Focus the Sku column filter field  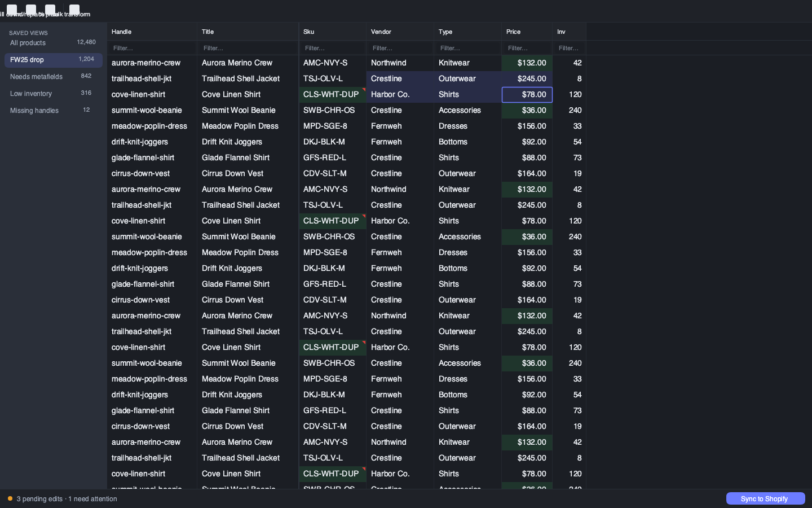(x=333, y=48)
